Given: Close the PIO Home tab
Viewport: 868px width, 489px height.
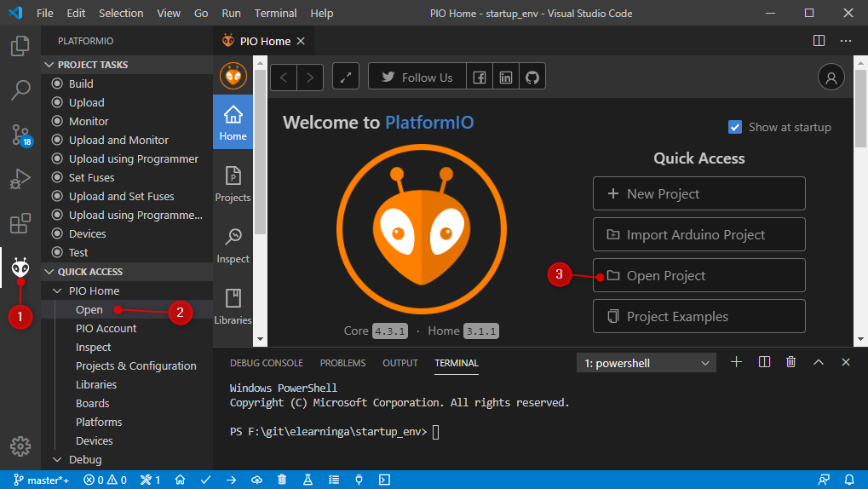Looking at the screenshot, I should coord(301,41).
